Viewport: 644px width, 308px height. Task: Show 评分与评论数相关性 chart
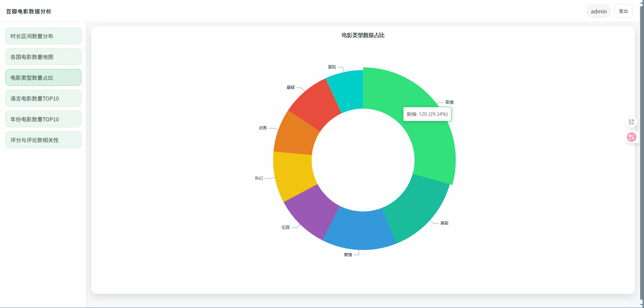point(43,140)
